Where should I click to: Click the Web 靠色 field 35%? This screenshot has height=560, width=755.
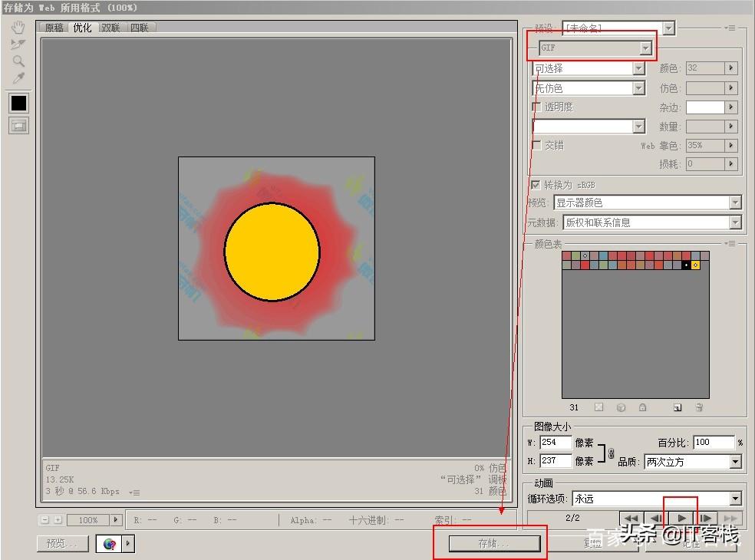(705, 145)
